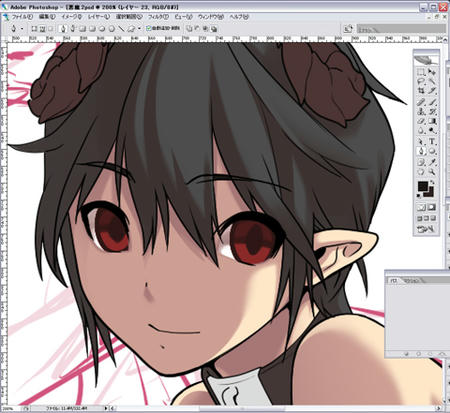This screenshot has width=450, height=413.
Task: Open the 編集 (Edit) menu
Action: click(46, 17)
